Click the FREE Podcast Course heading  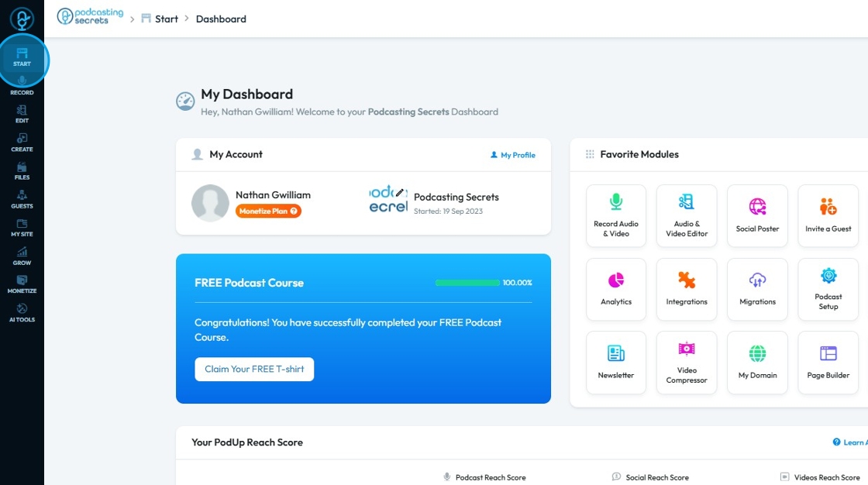(249, 283)
